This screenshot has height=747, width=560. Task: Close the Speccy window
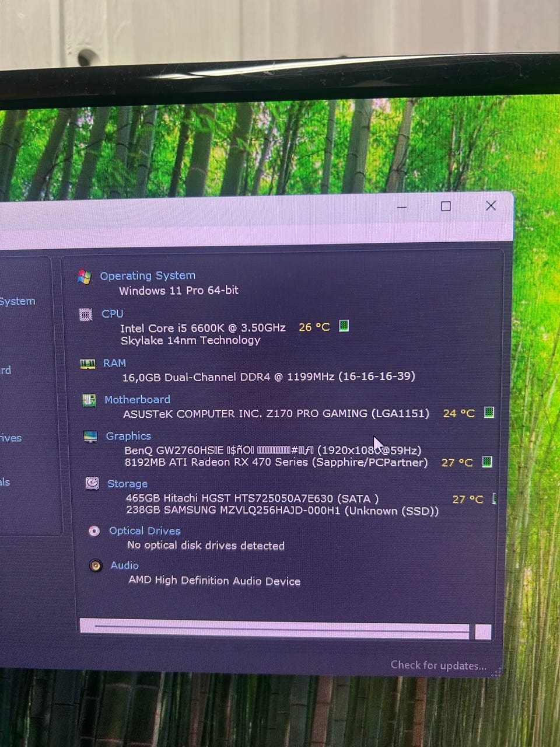491,205
